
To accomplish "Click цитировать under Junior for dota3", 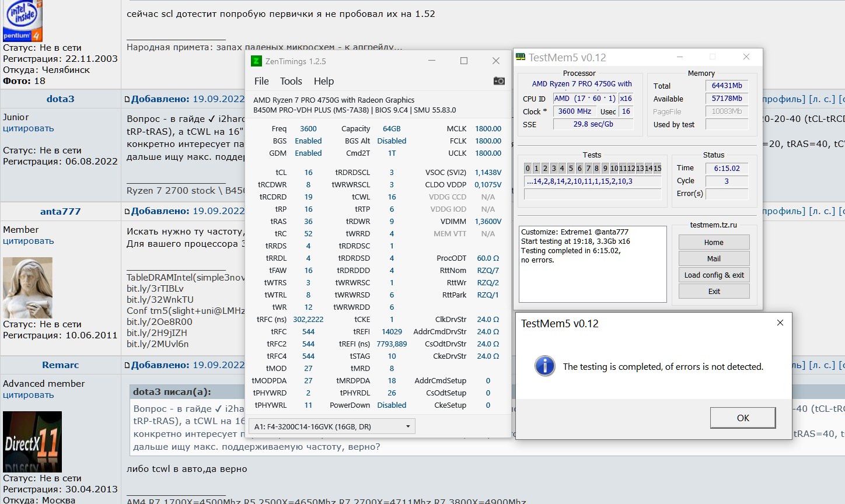I will (29, 128).
